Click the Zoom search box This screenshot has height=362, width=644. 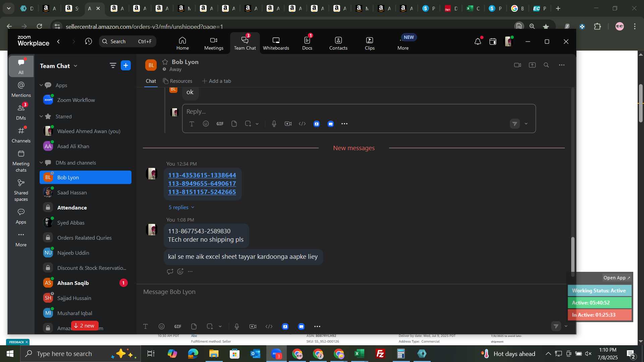[127, 42]
